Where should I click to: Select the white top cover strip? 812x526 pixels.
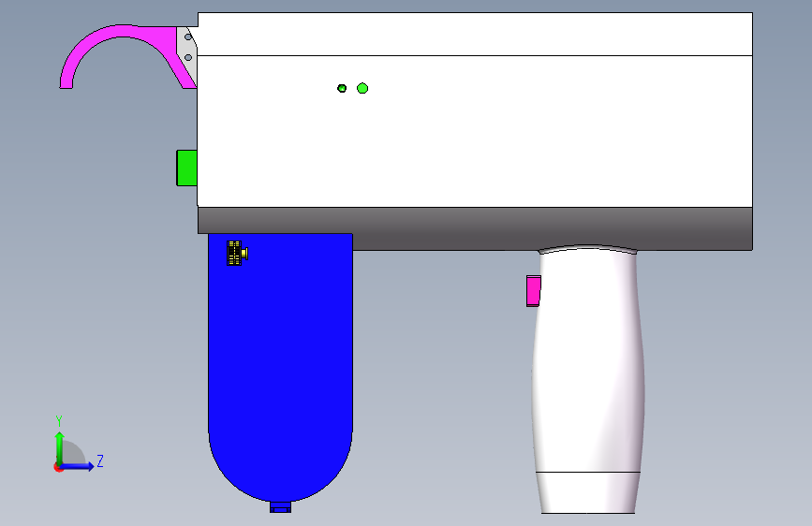tap(475, 34)
